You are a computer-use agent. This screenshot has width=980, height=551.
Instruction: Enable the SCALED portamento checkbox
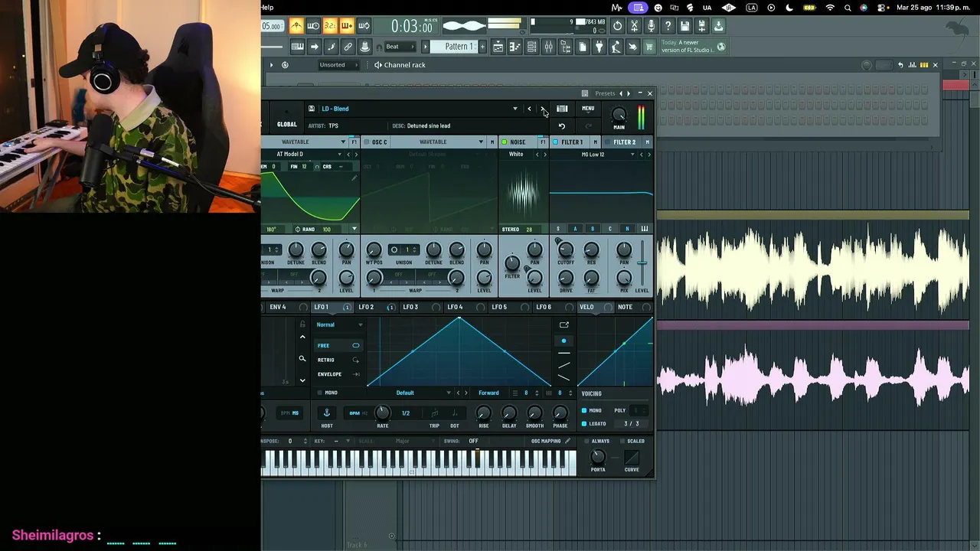[x=622, y=442]
